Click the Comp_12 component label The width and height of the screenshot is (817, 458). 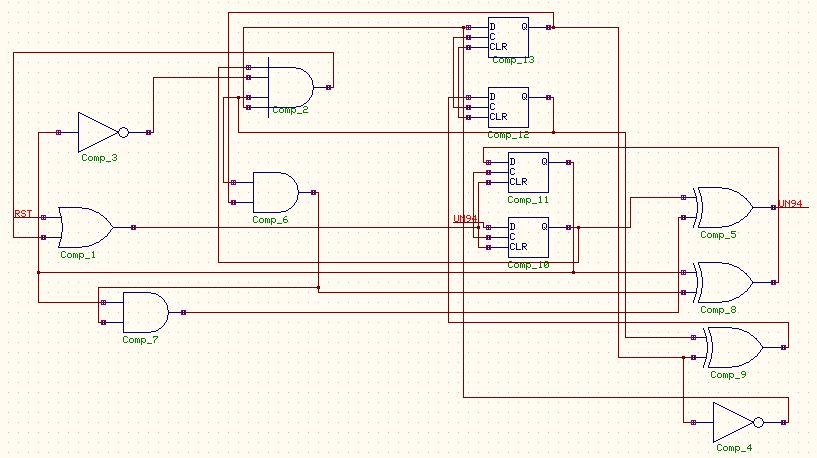[508, 135]
